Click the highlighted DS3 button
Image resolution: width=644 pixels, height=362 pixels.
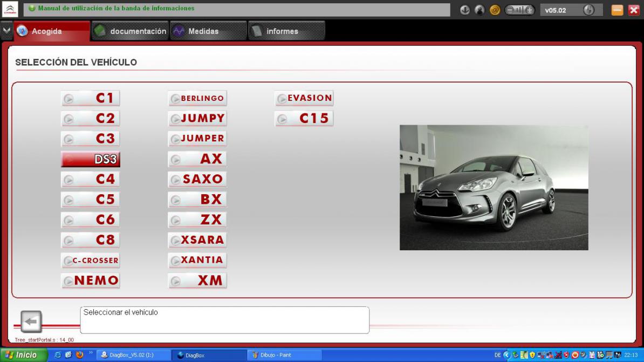pyautogui.click(x=91, y=159)
